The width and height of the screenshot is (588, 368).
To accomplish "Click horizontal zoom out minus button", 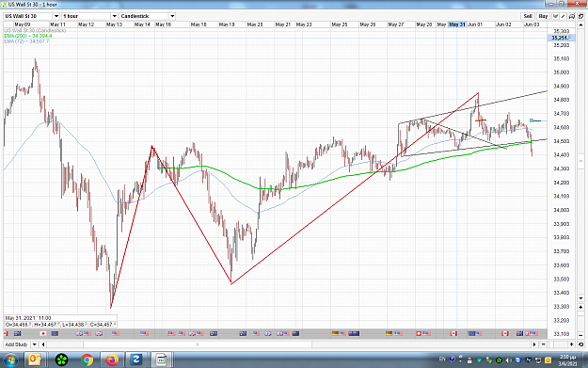I will (544, 344).
